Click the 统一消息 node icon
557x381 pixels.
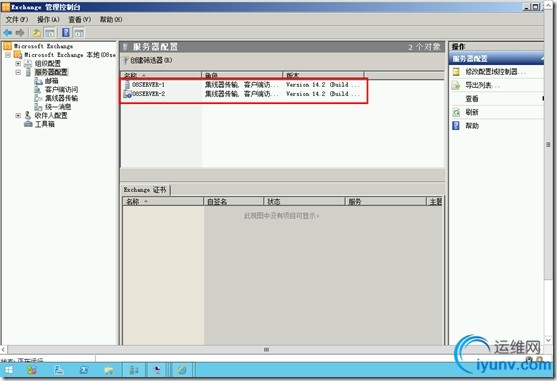(38, 107)
